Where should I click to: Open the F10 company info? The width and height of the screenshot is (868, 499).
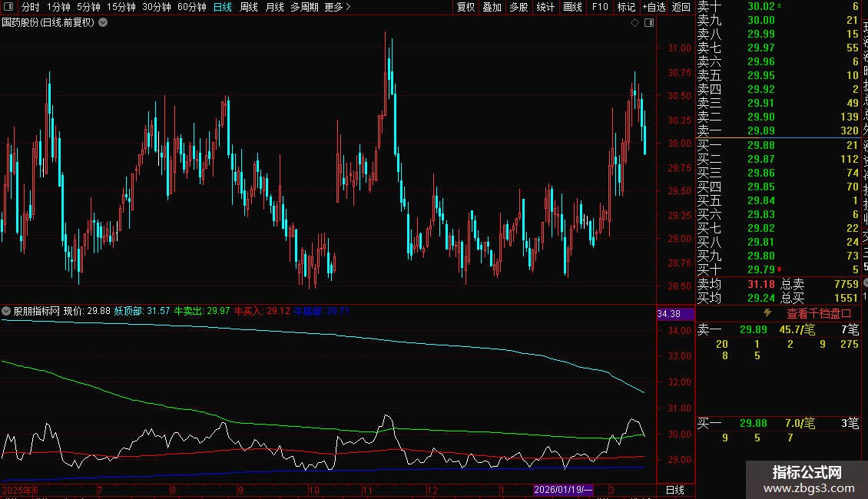tap(600, 7)
